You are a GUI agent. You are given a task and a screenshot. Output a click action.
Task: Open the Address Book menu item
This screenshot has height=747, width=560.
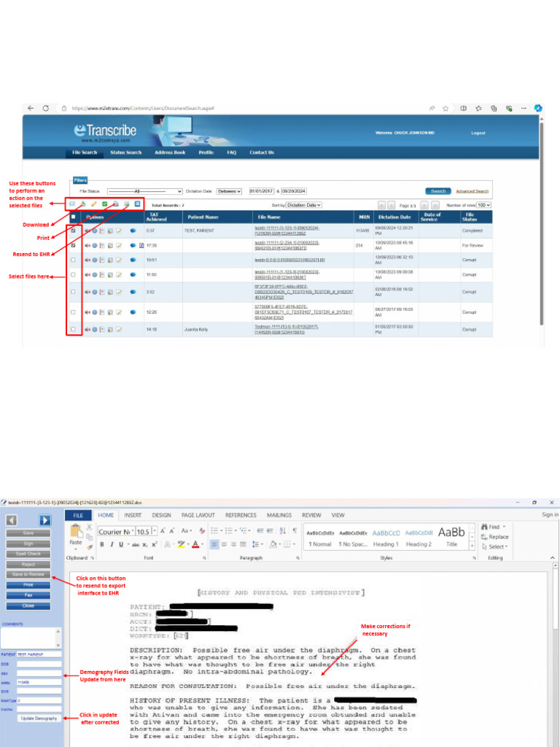pos(170,153)
